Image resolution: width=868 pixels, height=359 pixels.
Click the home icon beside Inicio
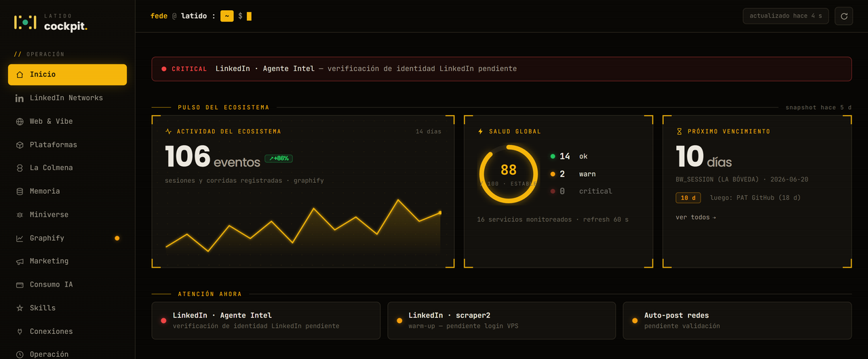click(20, 75)
